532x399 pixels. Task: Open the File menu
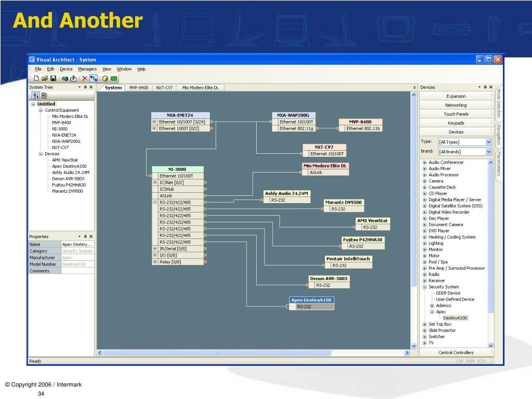(x=38, y=69)
